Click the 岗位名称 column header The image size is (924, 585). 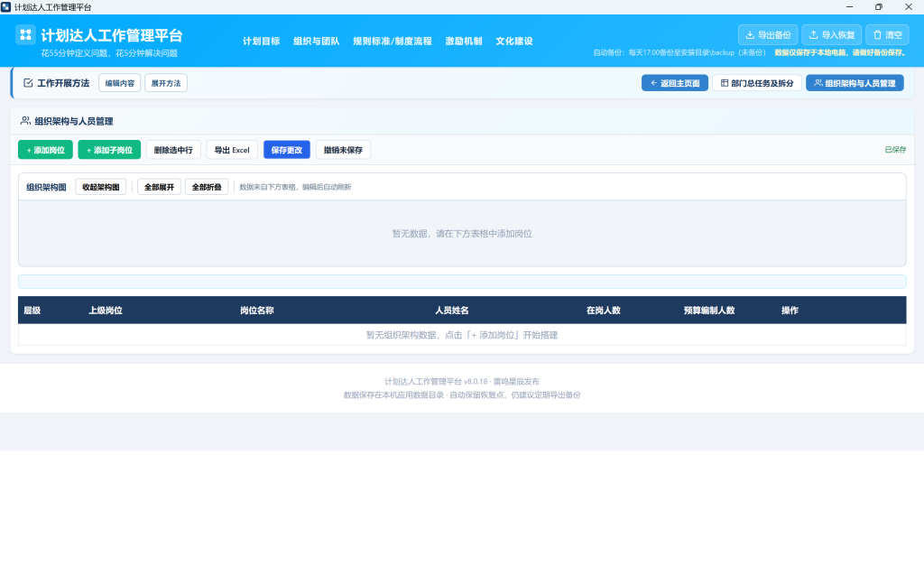pos(257,311)
